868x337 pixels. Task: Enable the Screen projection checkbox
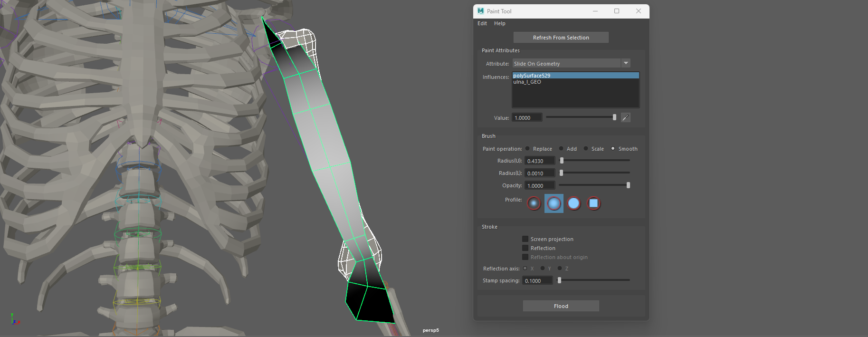[x=525, y=239]
